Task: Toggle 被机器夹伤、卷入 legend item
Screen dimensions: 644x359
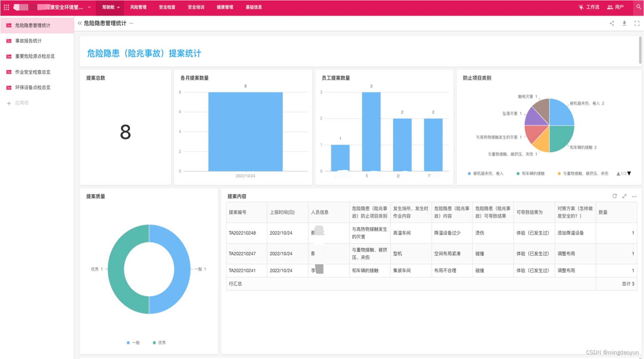Action: point(486,174)
